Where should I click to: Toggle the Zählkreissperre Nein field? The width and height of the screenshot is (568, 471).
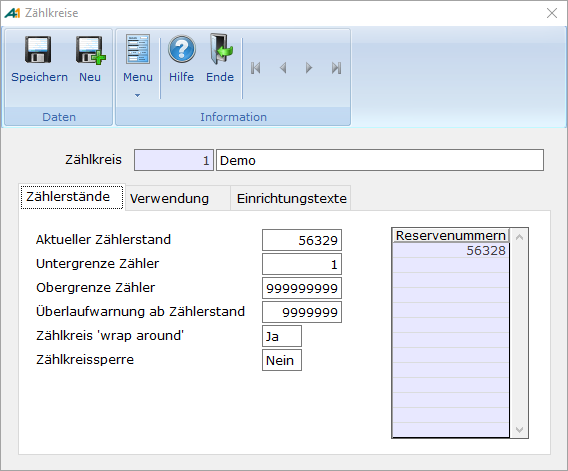[282, 360]
